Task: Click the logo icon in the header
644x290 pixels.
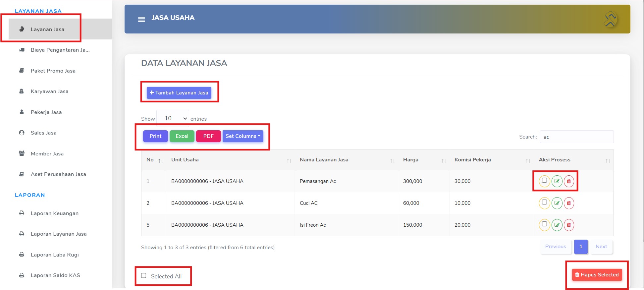Action: (x=610, y=19)
